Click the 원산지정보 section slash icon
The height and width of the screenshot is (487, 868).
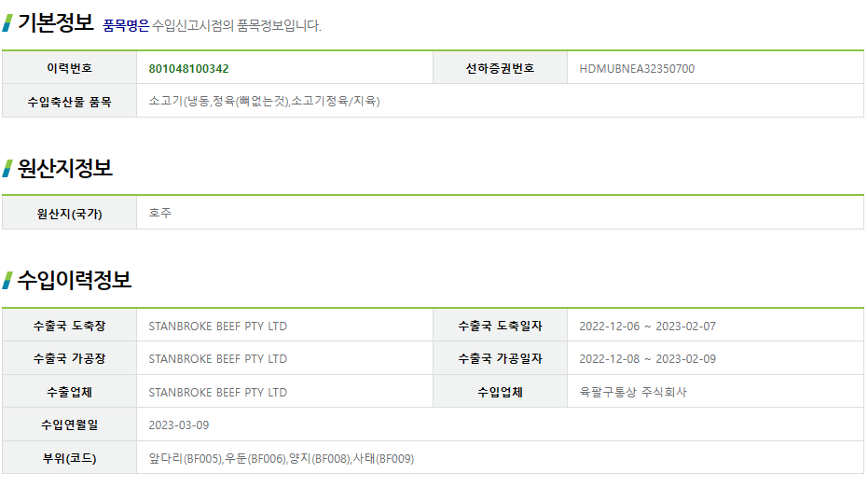point(7,169)
